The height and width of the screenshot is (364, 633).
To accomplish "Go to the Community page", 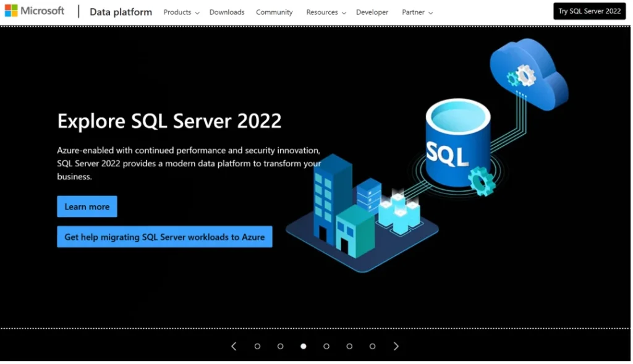I will click(x=274, y=12).
